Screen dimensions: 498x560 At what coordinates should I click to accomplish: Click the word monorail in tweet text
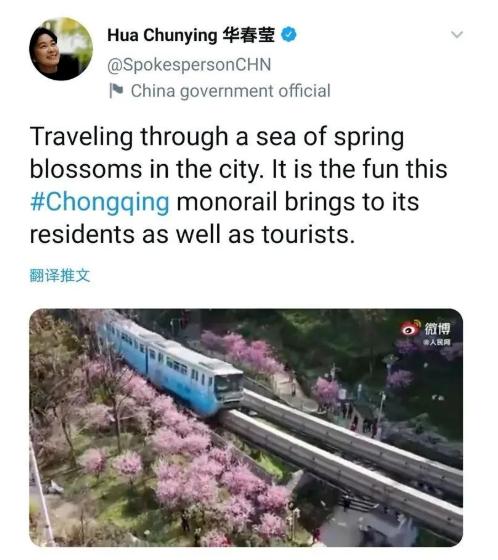point(227,202)
